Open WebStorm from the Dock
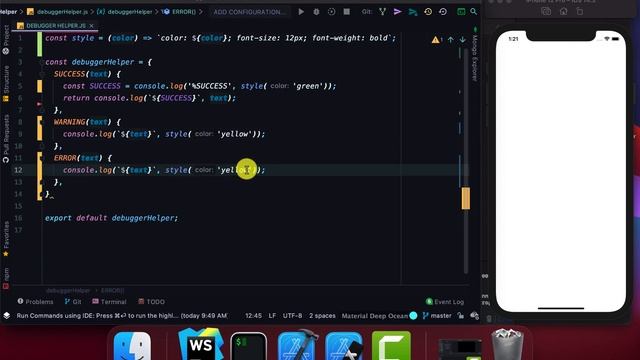Viewport: 640px width, 360px height. click(200, 345)
